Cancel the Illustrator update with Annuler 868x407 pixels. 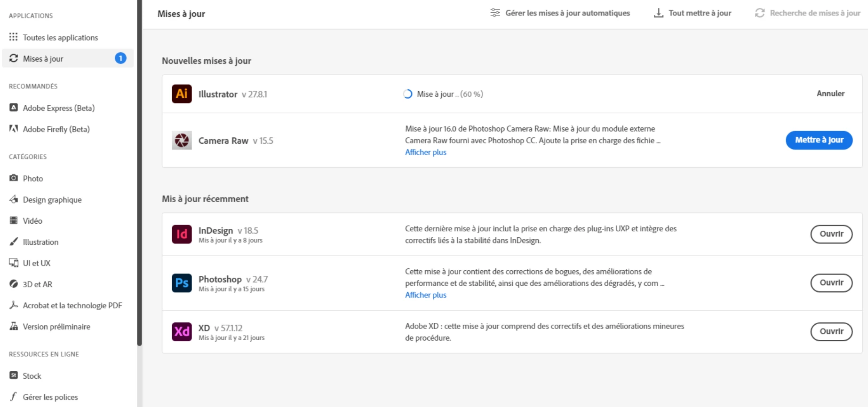[830, 94]
